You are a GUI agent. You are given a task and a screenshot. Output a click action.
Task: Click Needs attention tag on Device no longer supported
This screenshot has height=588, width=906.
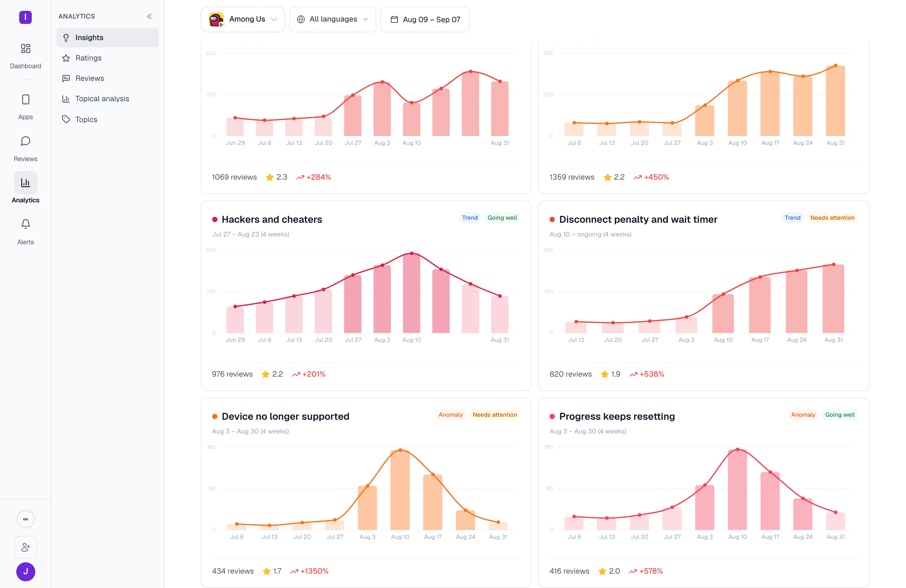click(494, 415)
